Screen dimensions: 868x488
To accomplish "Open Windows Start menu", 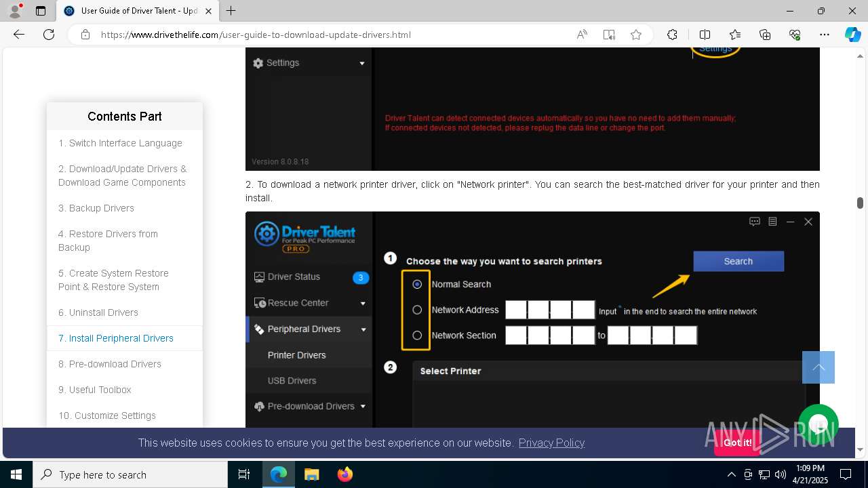I will click(x=16, y=474).
